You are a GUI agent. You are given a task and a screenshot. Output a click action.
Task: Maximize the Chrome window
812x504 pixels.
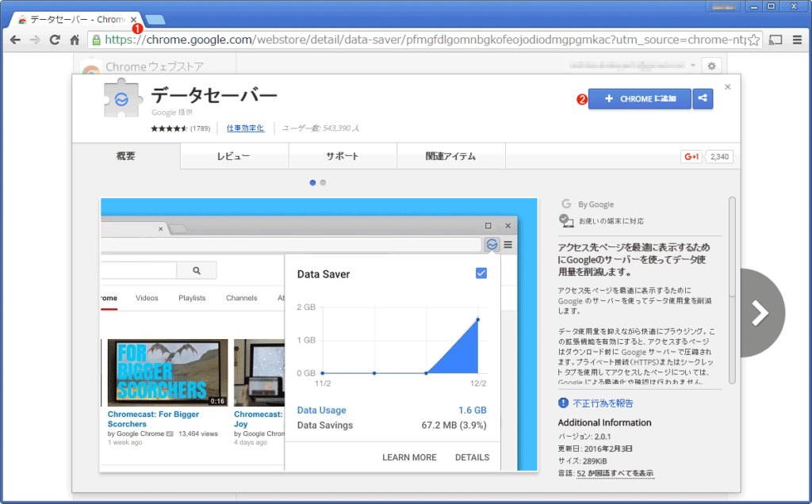pyautogui.click(x=771, y=6)
